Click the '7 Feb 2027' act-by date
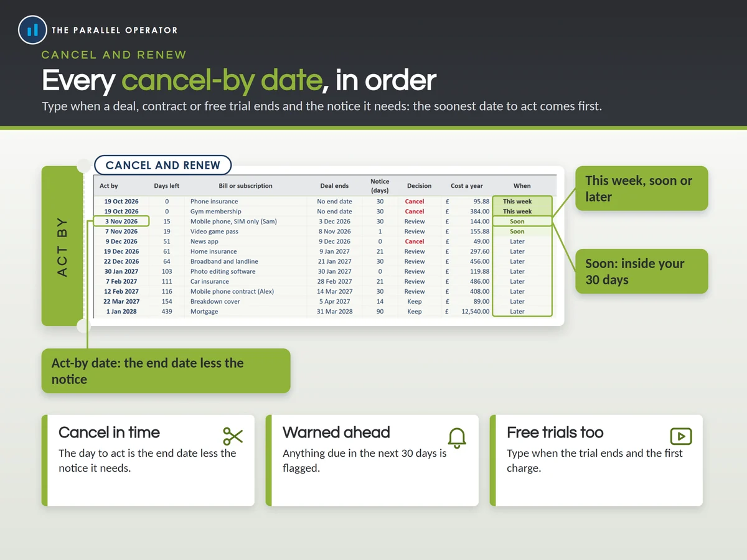The image size is (747, 560). (x=121, y=281)
